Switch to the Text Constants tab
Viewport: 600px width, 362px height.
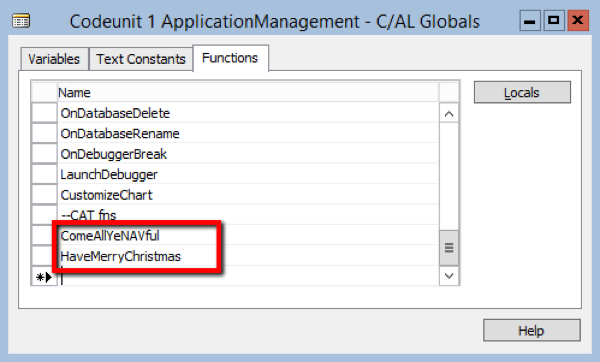click(141, 59)
